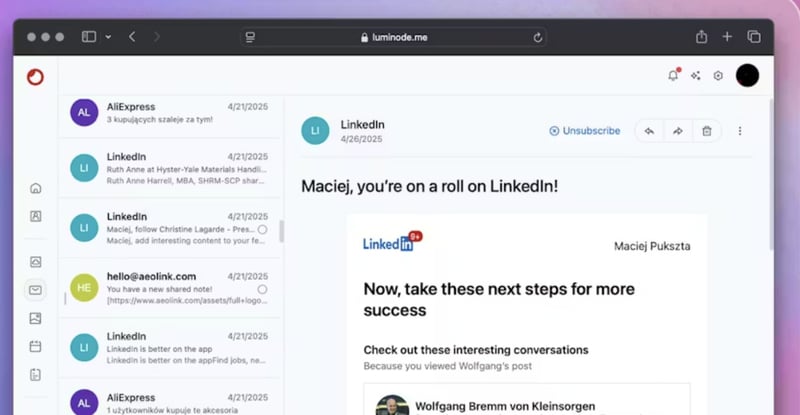800x415 pixels.
Task: Forward the open LinkedIn email
Action: pyautogui.click(x=677, y=131)
